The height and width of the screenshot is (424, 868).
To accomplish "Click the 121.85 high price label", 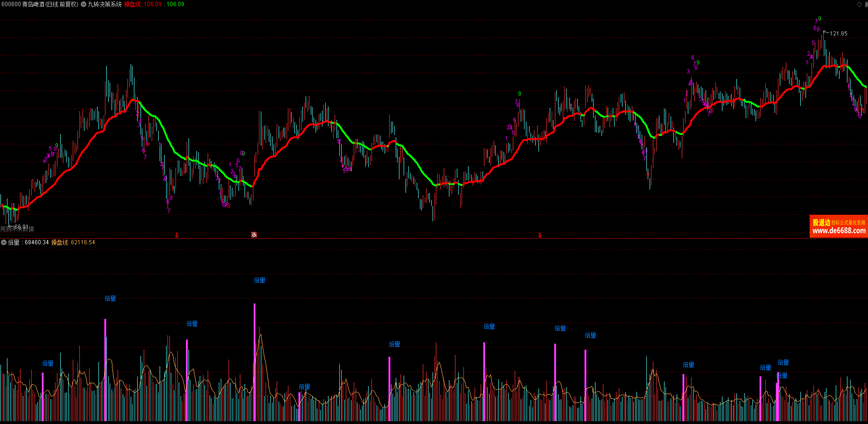I will (839, 34).
